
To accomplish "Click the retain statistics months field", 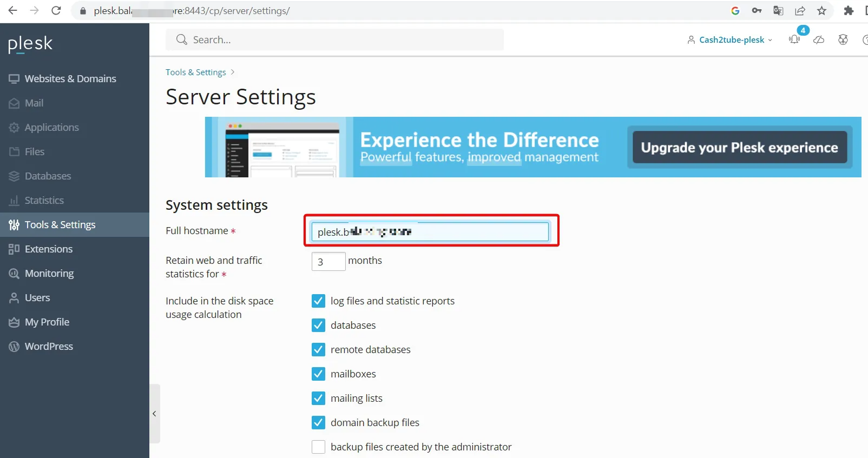I will [x=328, y=262].
